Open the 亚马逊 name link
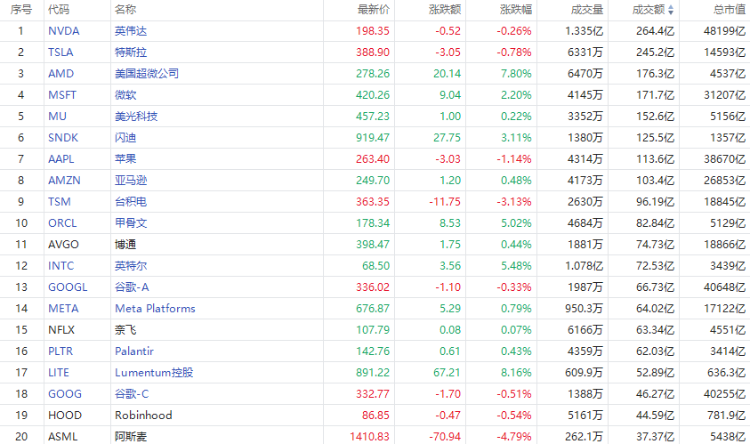Image resolution: width=750 pixels, height=444 pixels. (131, 180)
